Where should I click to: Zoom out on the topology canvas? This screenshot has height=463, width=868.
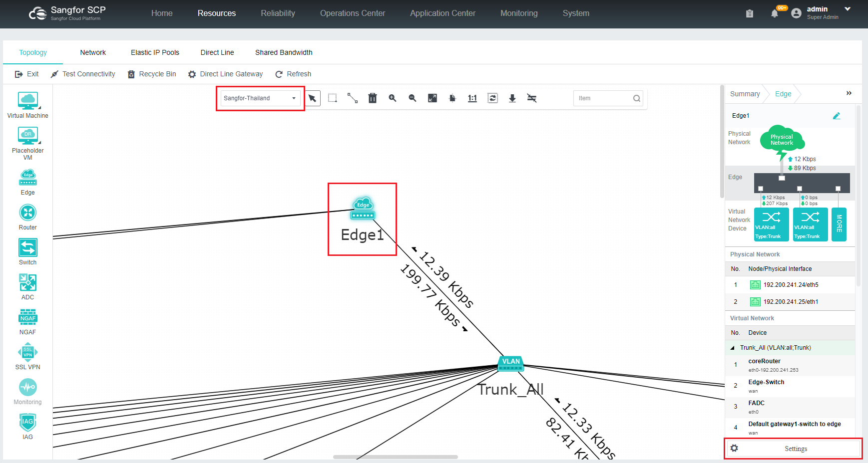(413, 98)
